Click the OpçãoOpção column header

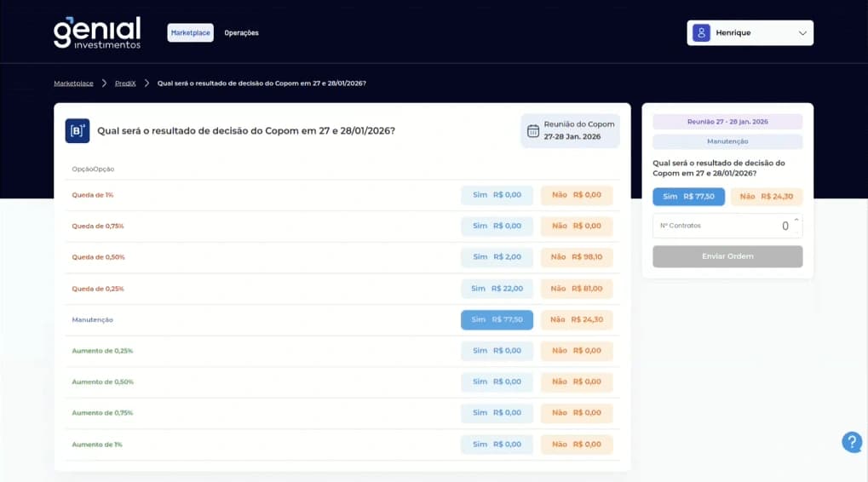tap(93, 169)
